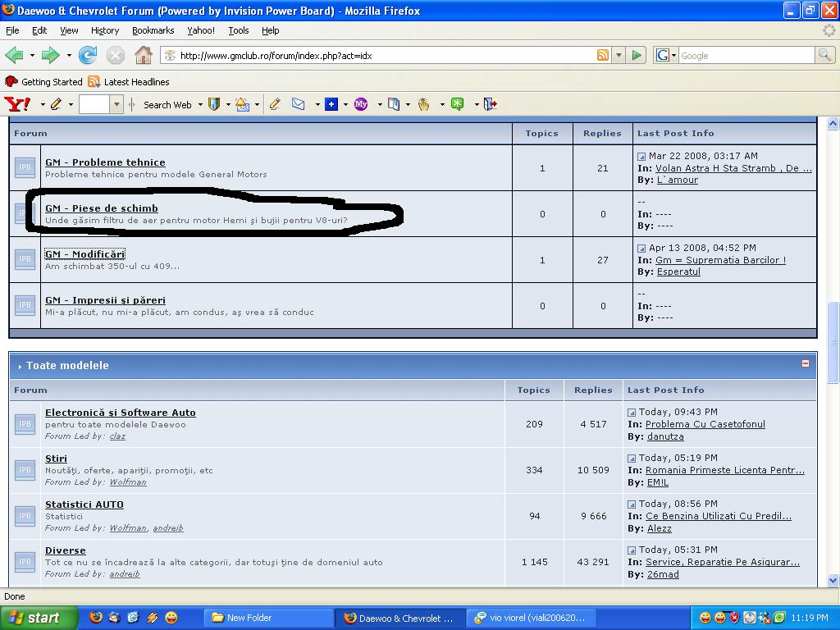The height and width of the screenshot is (630, 840).
Task: Open the File menu
Action: click(12, 30)
